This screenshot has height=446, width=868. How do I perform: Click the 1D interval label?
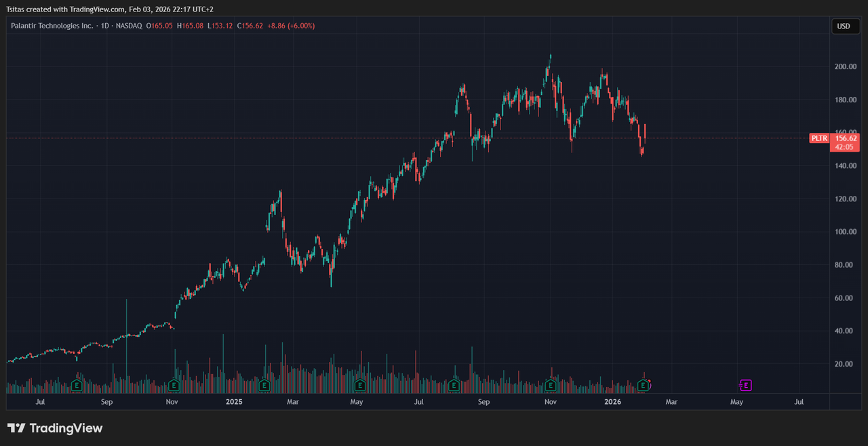[x=104, y=26]
